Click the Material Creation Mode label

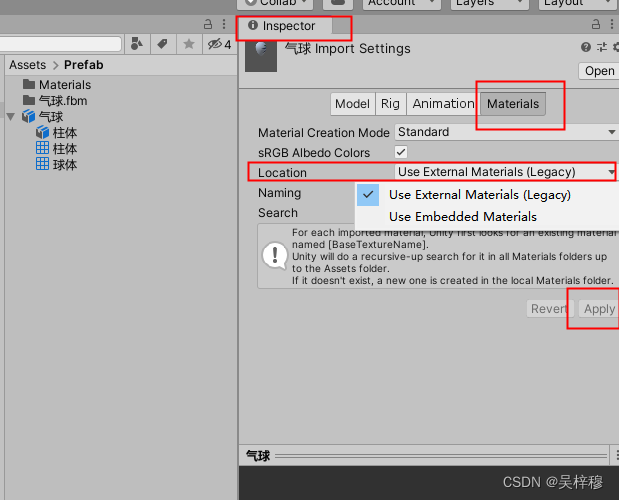tap(324, 133)
